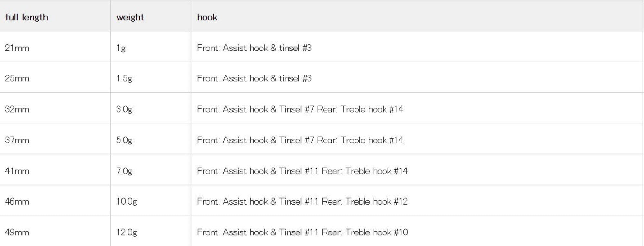This screenshot has height=246, width=644.
Task: Click the 41mm length cell
Action: (x=17, y=171)
